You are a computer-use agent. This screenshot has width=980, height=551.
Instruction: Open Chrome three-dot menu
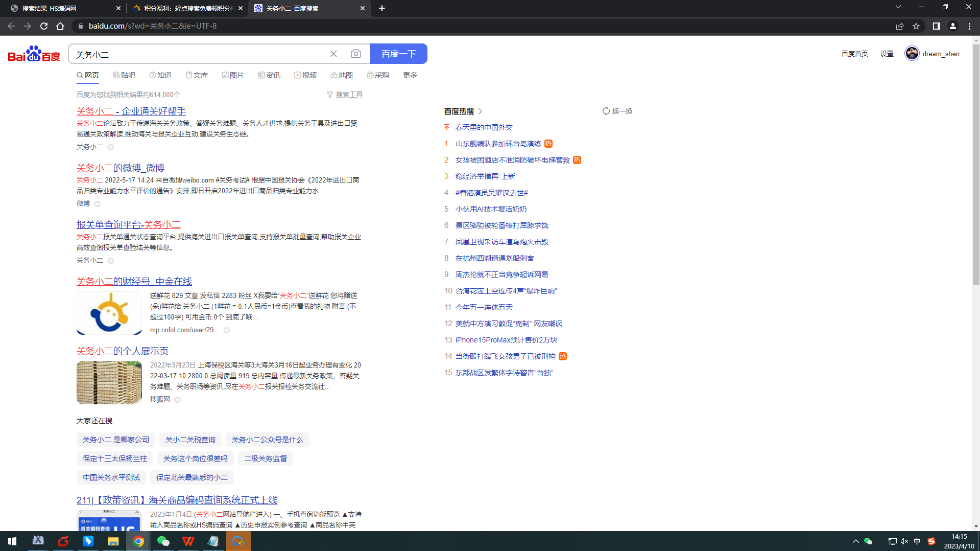969,26
